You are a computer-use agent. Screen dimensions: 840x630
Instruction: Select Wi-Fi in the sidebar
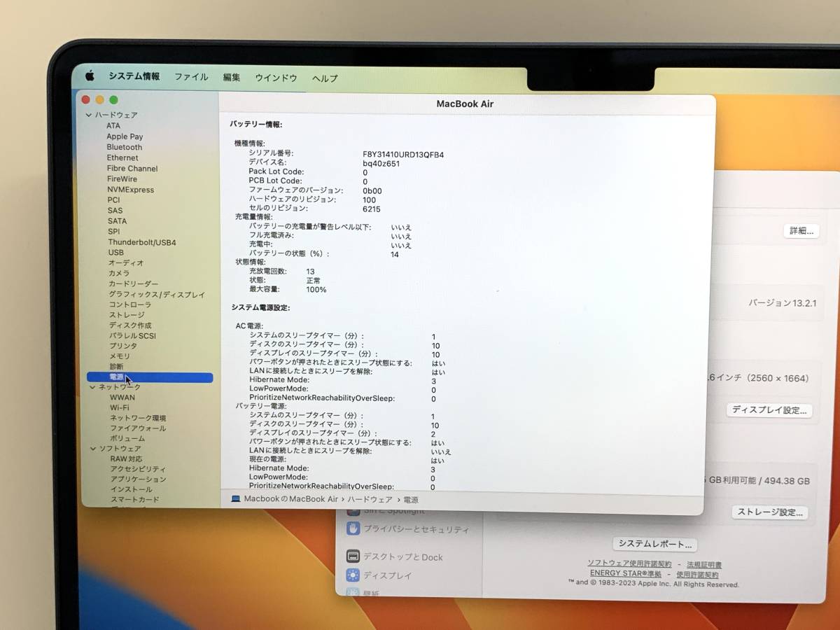pos(120,407)
